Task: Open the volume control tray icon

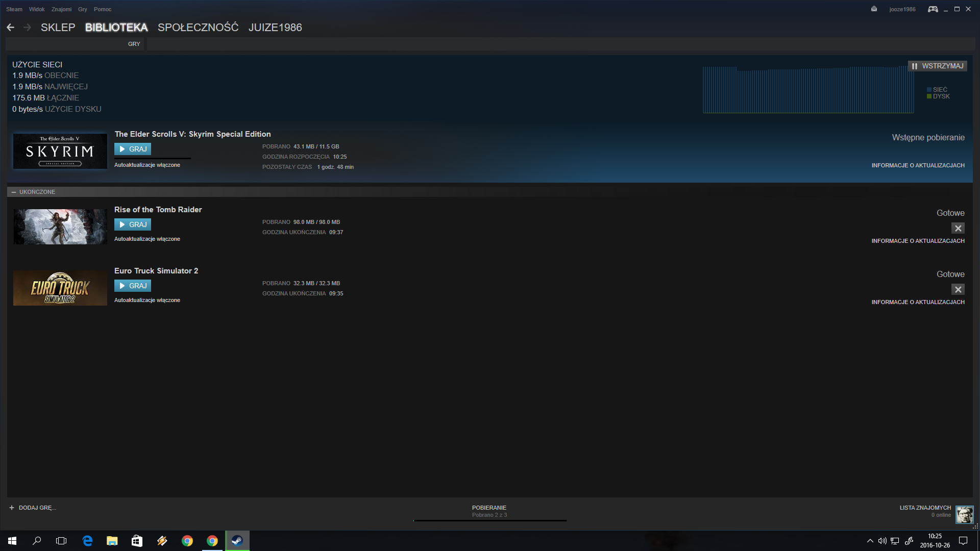Action: tap(882, 541)
